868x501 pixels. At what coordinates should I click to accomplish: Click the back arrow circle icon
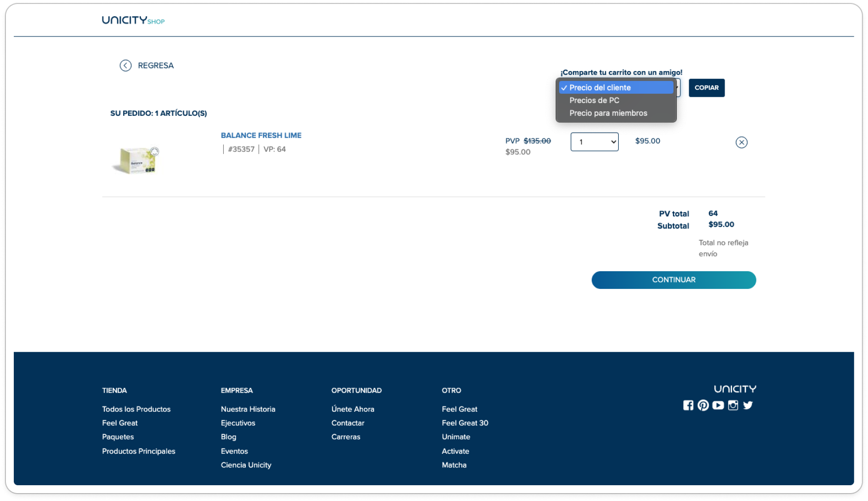[x=126, y=66]
